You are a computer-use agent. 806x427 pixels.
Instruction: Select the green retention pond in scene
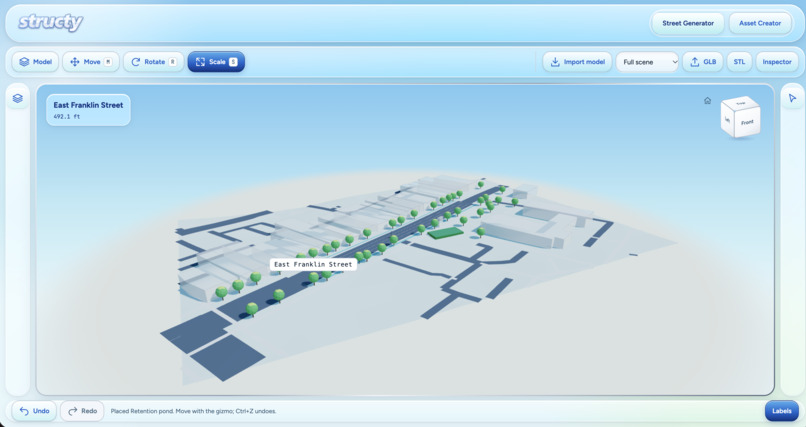446,233
